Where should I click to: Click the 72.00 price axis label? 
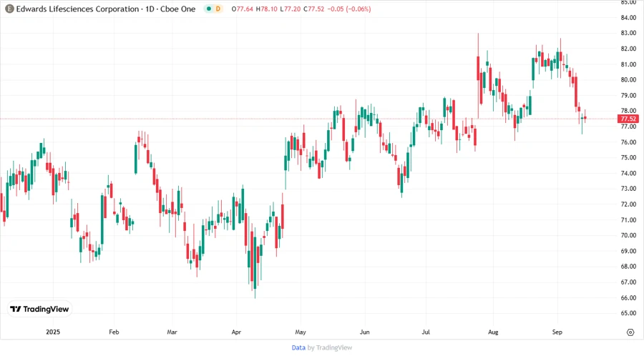(628, 204)
